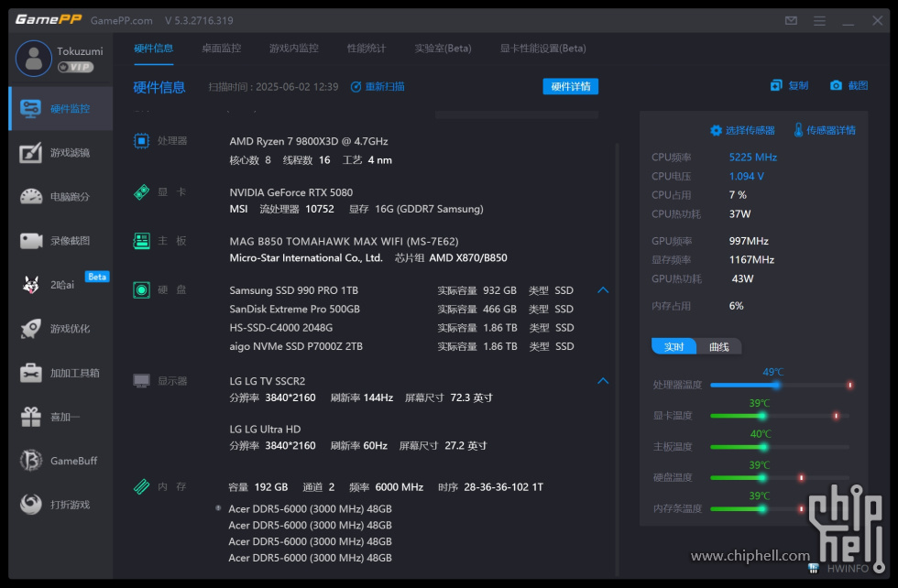Screen dimensions: 898x588
Task: Open 选择传感器 sensor selection
Action: pyautogui.click(x=742, y=131)
